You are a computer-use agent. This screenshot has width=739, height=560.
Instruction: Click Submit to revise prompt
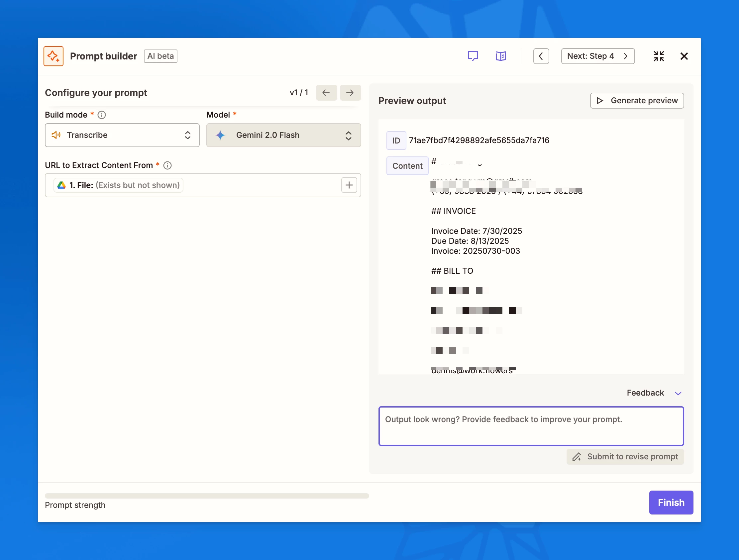625,456
